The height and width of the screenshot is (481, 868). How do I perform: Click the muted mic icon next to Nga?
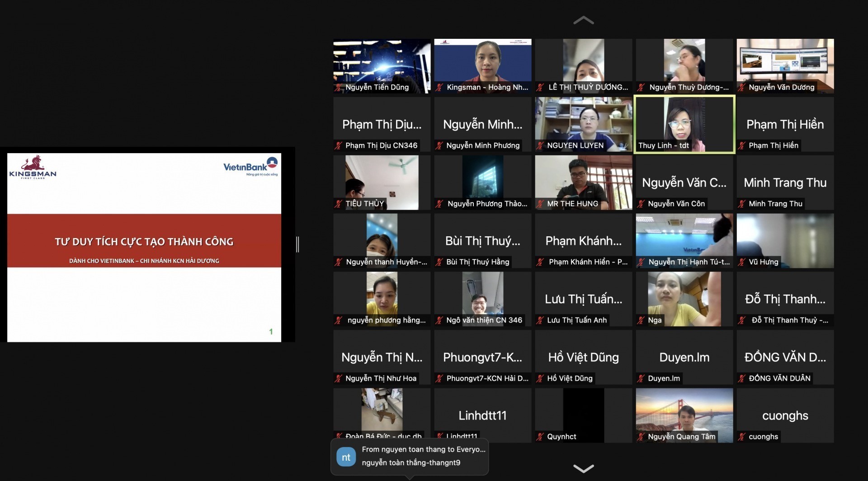(x=641, y=321)
